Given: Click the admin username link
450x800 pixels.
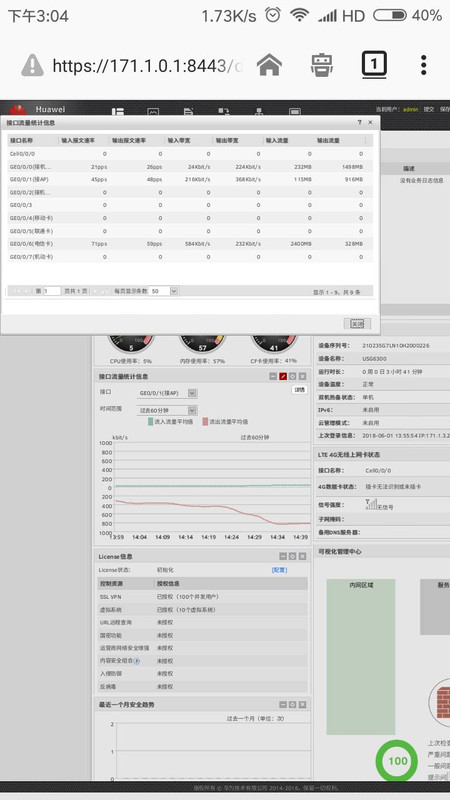Looking at the screenshot, I should pos(410,109).
